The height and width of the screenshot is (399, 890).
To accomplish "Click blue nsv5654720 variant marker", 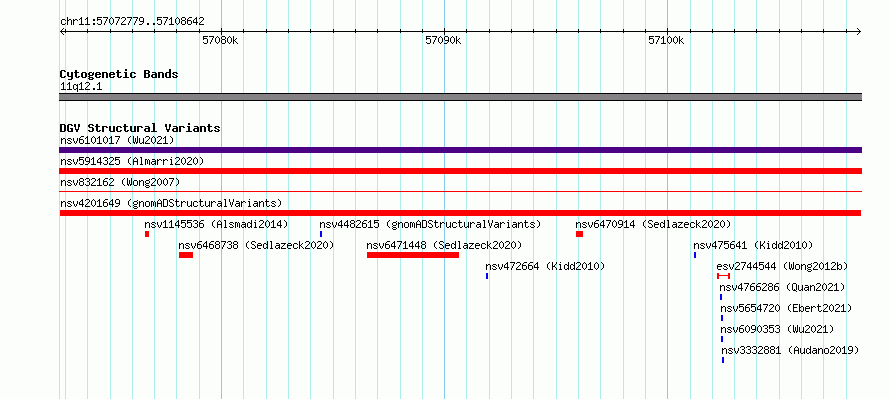I will point(722,318).
